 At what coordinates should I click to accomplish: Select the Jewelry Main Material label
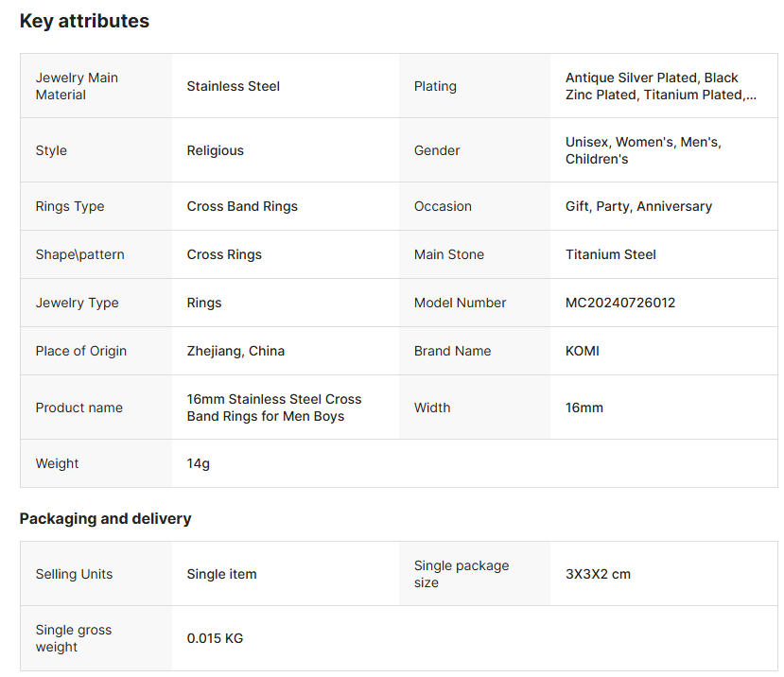click(x=77, y=86)
